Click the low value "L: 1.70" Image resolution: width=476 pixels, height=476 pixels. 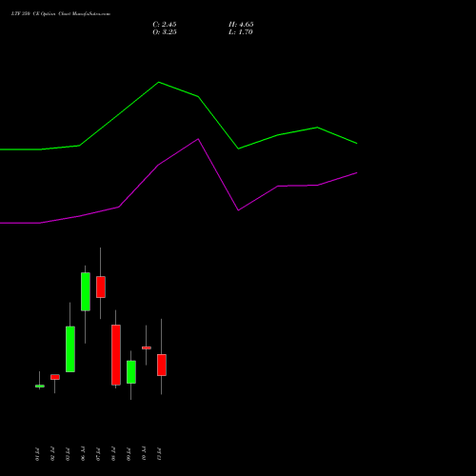click(x=241, y=32)
